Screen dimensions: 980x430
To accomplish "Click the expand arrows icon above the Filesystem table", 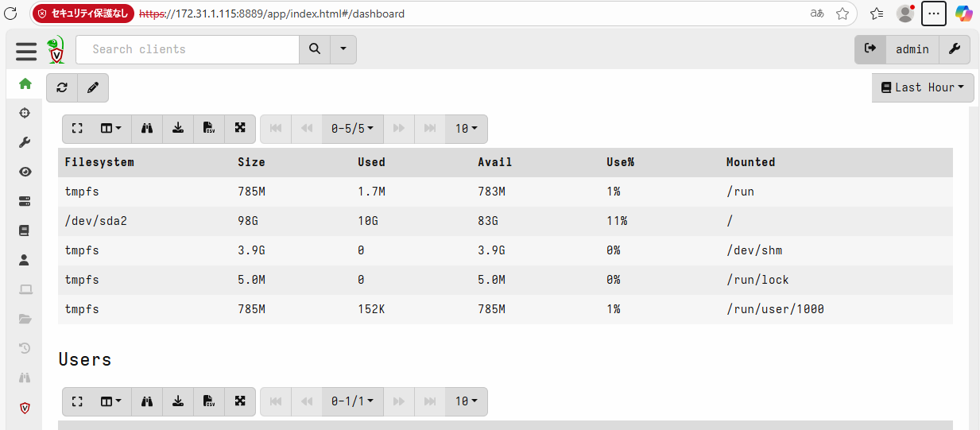I will click(240, 129).
